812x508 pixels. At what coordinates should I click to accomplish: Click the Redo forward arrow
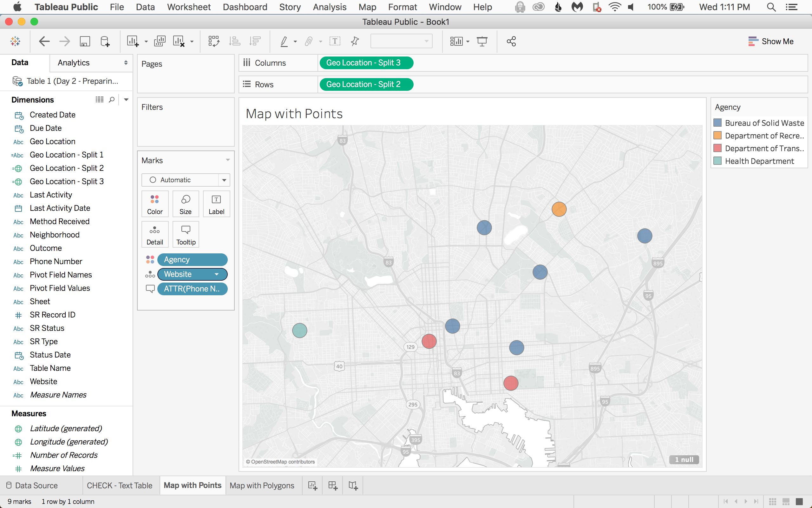point(64,41)
